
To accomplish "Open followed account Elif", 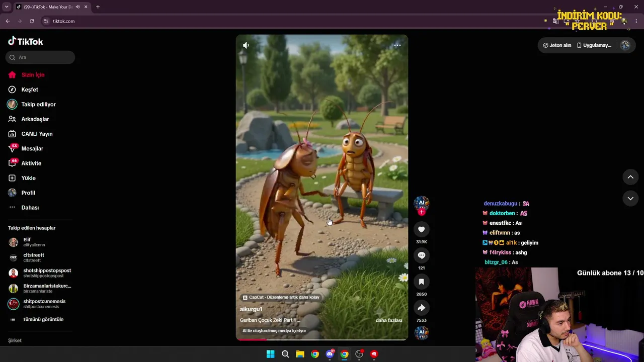I will coord(27,242).
